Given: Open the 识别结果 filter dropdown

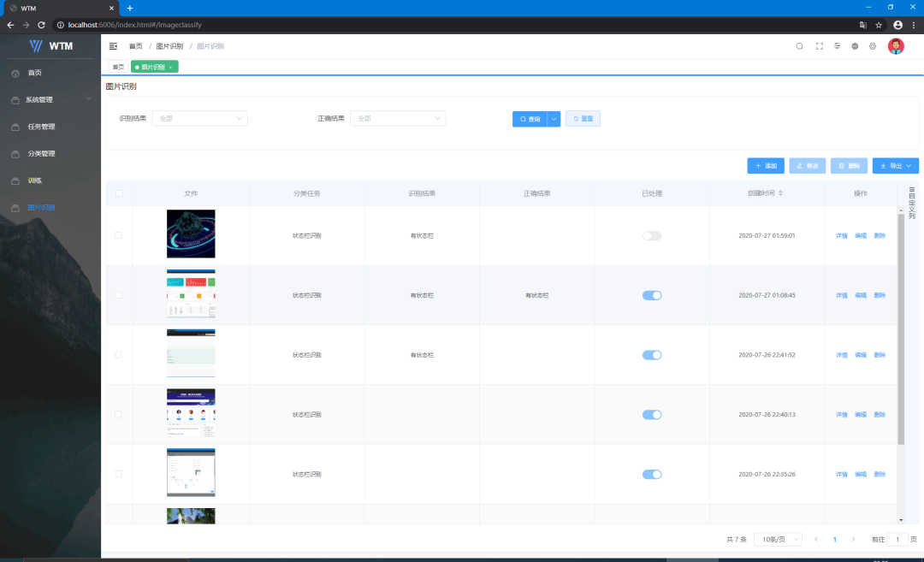Looking at the screenshot, I should [x=199, y=118].
